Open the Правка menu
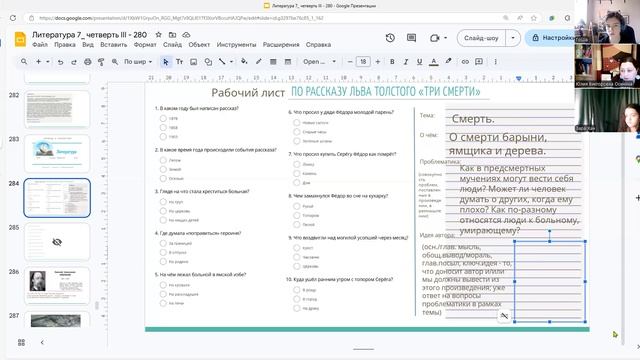This screenshot has height=360, width=640. (x=65, y=45)
